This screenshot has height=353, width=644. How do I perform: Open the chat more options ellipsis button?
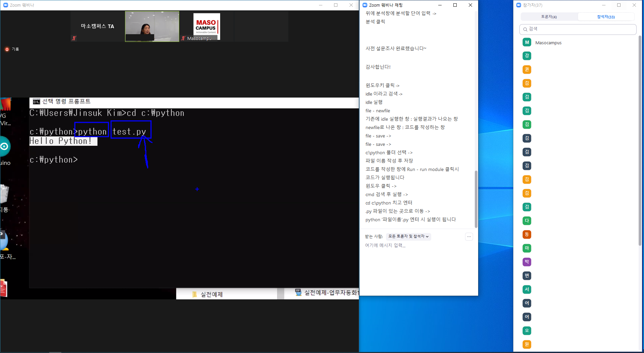pyautogui.click(x=469, y=237)
